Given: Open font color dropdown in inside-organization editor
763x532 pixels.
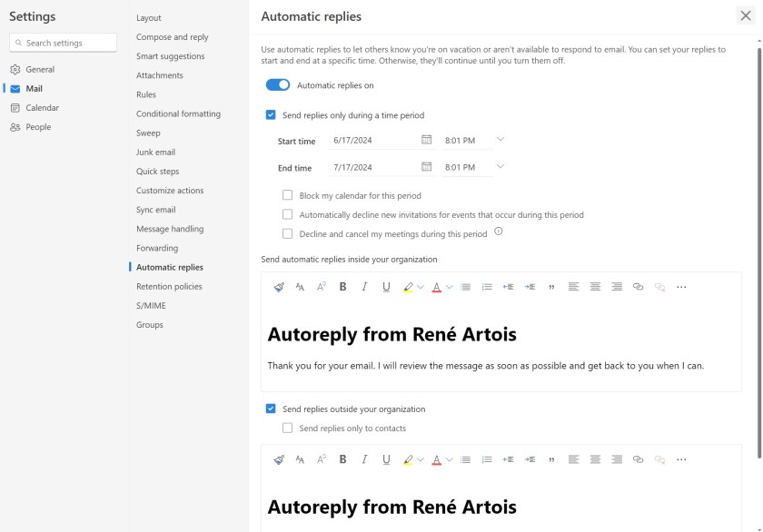Looking at the screenshot, I should coord(449,287).
